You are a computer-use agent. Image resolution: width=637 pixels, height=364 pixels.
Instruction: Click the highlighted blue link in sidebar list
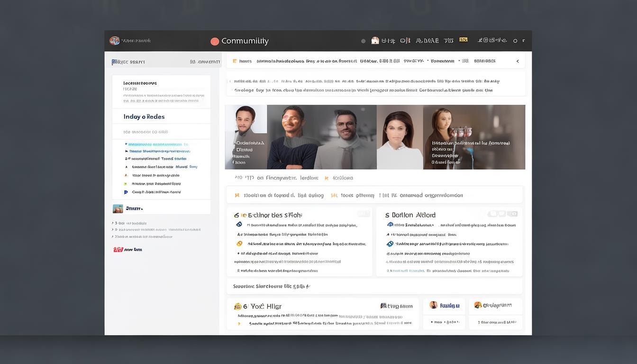pyautogui.click(x=155, y=145)
